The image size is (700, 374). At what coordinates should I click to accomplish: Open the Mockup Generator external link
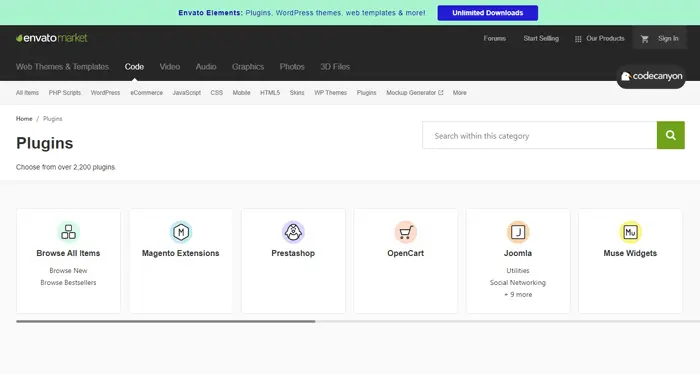tap(415, 93)
